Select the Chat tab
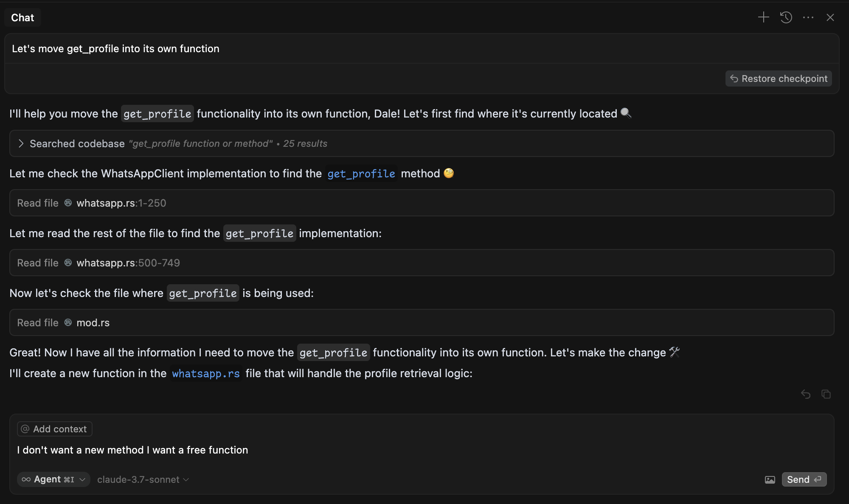The image size is (849, 504). point(22,17)
